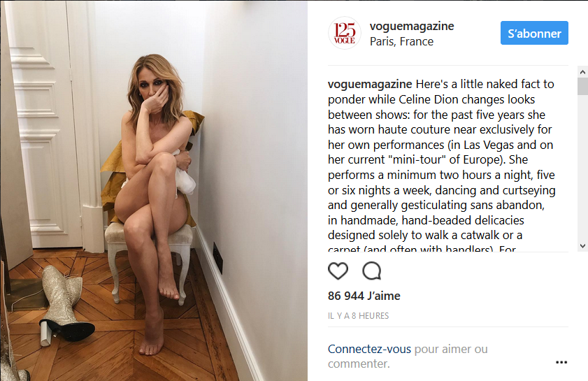Open the Vogue 125 profile avatar
Viewport: 588px width, 381px height.
tap(344, 33)
